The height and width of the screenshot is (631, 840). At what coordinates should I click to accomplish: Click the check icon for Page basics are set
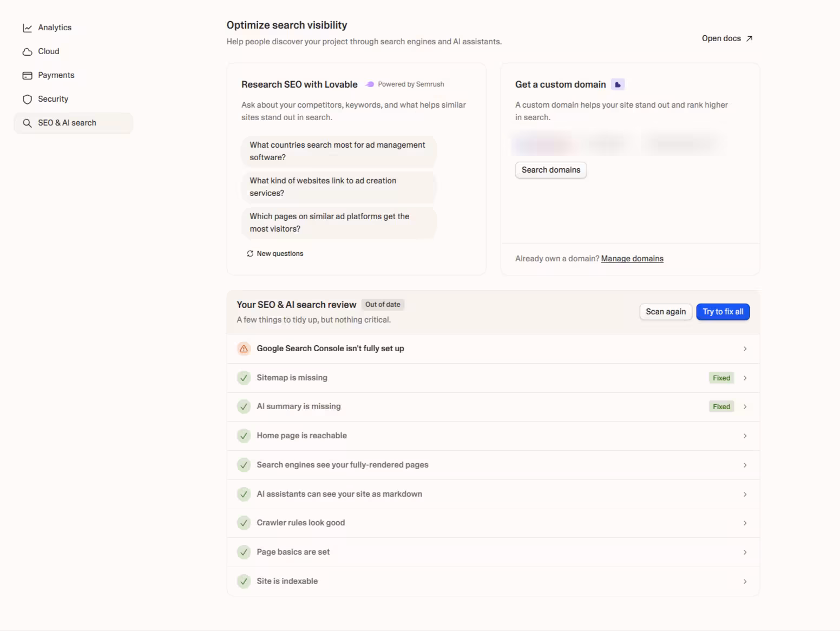coord(244,552)
